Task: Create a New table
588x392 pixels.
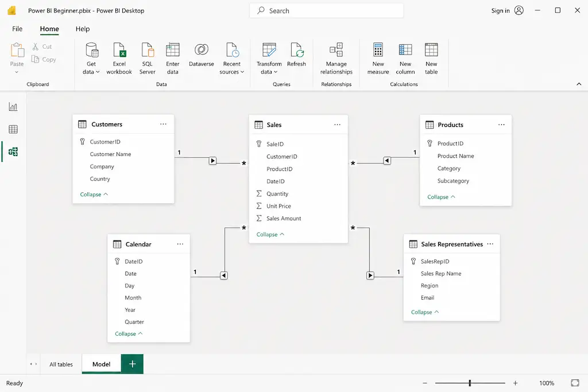Action: click(431, 59)
